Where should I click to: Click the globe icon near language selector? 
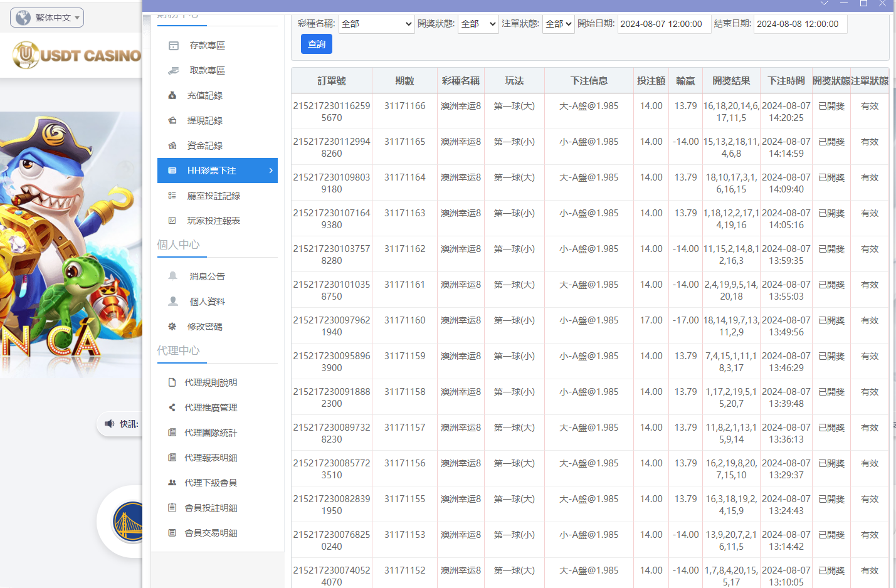pos(22,18)
